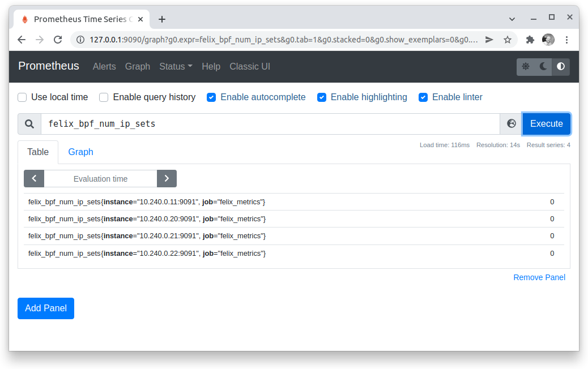
Task: Maximize the browser window
Action: click(x=552, y=17)
